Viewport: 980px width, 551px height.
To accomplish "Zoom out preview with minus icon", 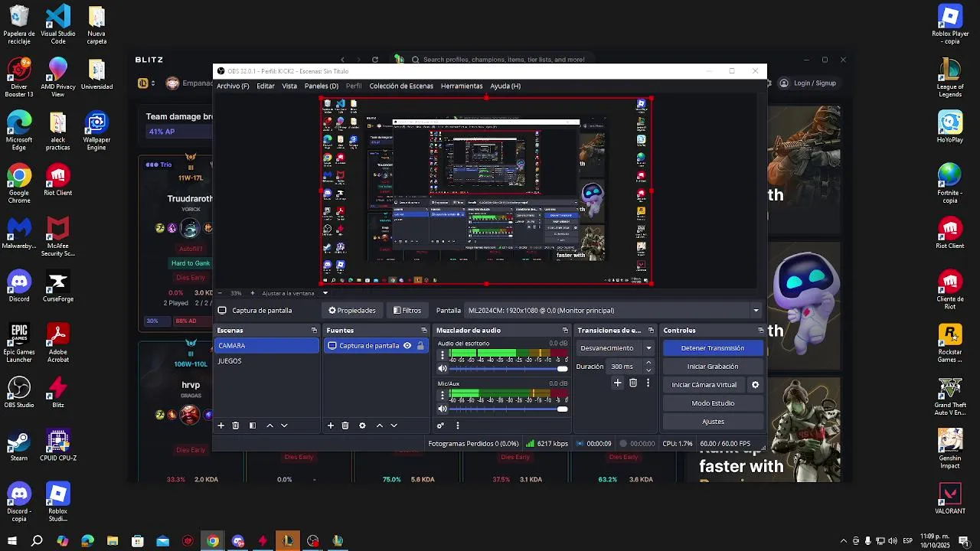I will pos(220,293).
